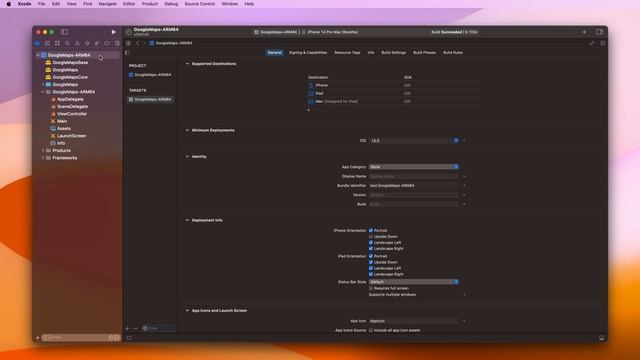Open the Apple menu
640x360 pixels.
point(8,4)
